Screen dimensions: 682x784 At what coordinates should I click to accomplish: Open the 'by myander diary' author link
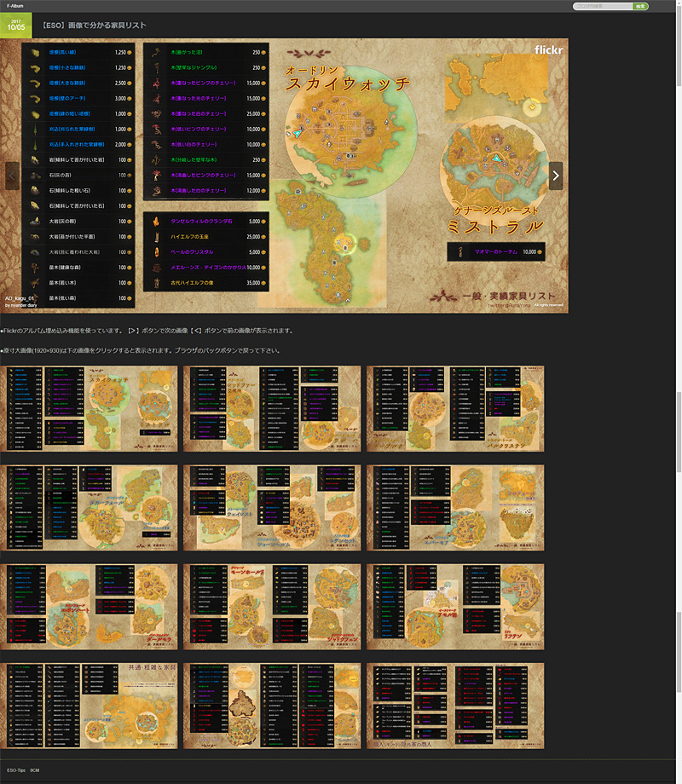click(21, 305)
